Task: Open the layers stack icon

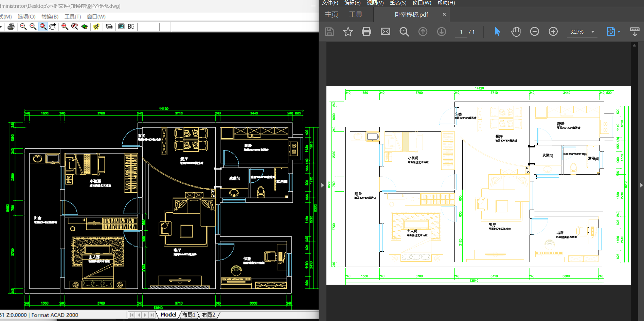Action: point(109,26)
